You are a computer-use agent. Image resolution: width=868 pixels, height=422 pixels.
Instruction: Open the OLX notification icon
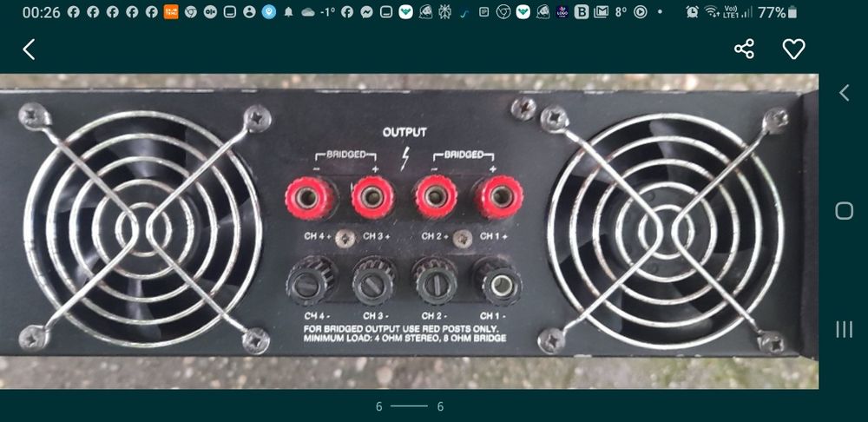[210, 11]
